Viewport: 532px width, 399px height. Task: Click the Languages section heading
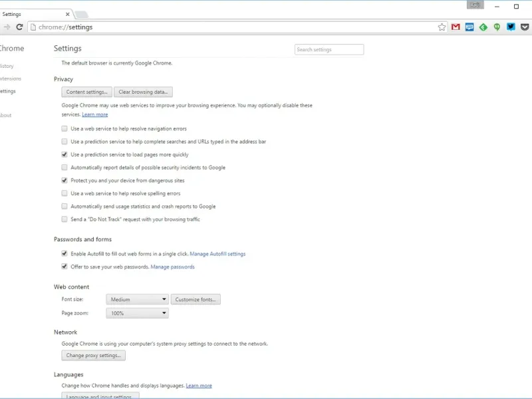(68, 374)
